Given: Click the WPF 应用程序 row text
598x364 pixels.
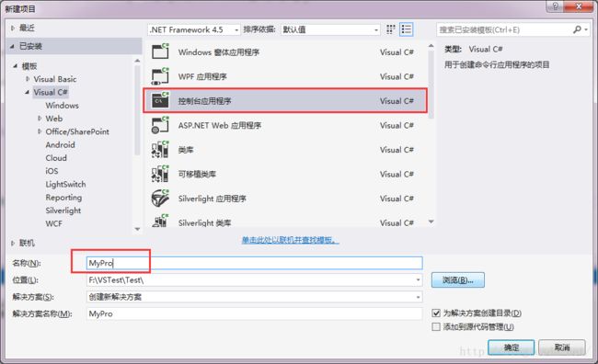Looking at the screenshot, I should tap(202, 76).
